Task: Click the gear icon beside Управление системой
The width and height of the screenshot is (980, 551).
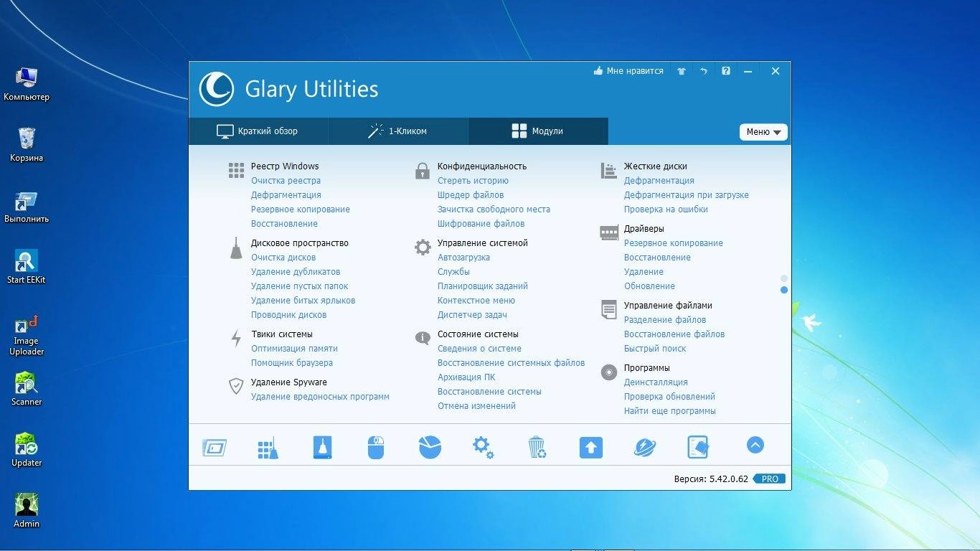Action: (423, 248)
